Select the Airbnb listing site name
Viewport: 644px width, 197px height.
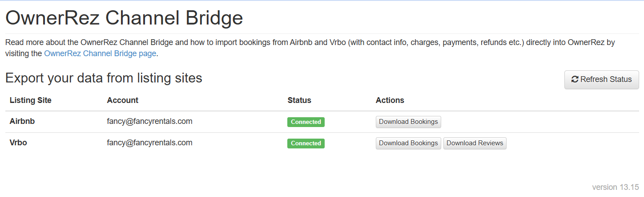click(22, 121)
